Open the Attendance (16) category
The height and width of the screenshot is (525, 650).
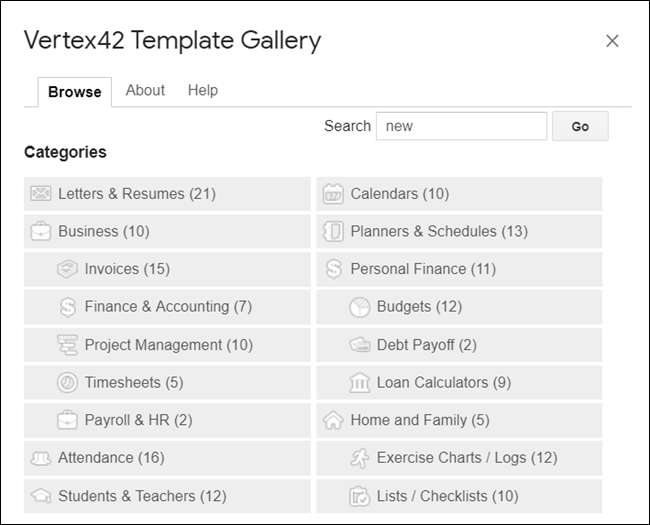click(x=110, y=458)
